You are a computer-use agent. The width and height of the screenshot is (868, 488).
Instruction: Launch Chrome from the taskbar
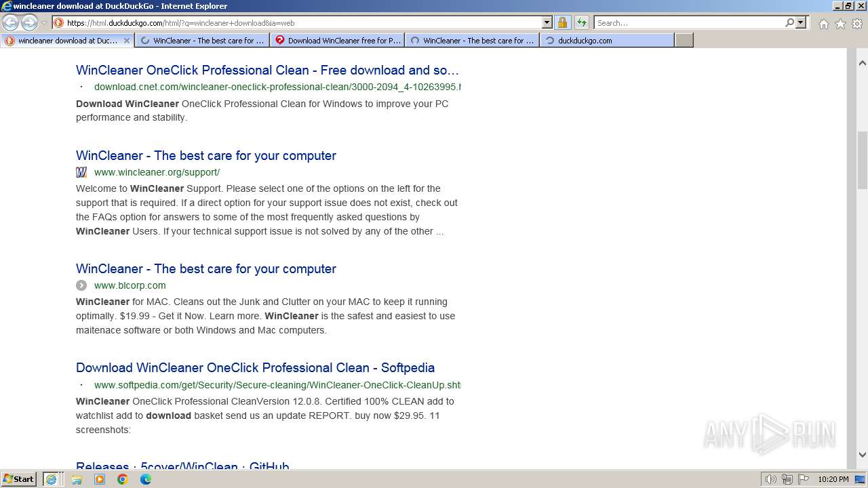(x=123, y=479)
